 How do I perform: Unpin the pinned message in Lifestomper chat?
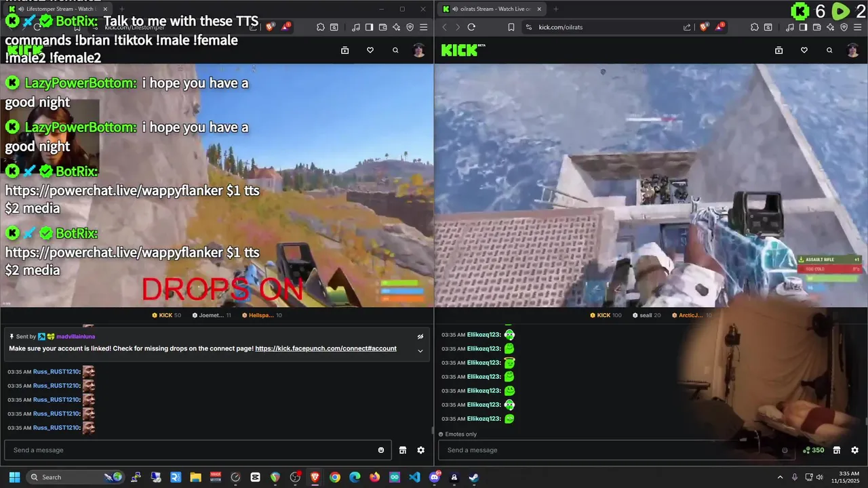[420, 337]
